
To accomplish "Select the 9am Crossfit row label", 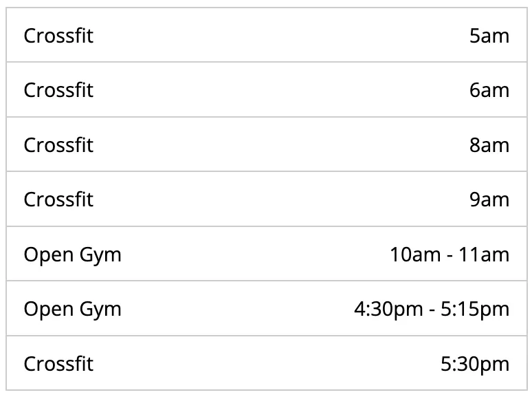I will (x=58, y=199).
